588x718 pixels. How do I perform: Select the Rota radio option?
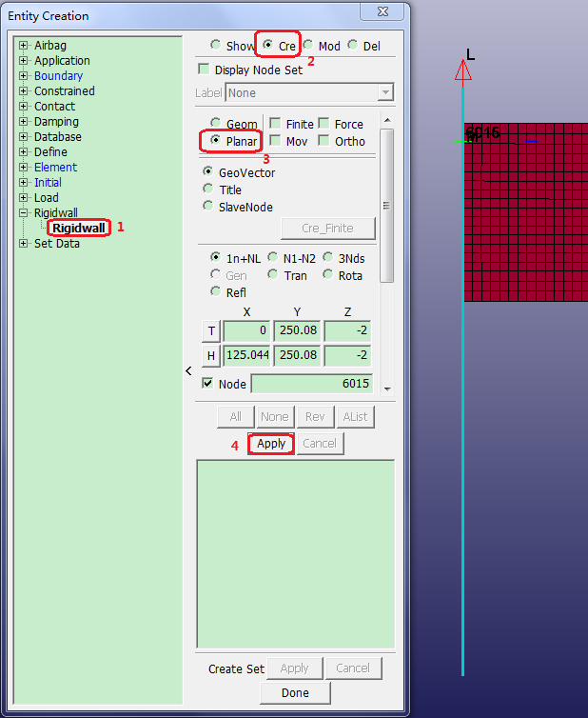coord(328,274)
